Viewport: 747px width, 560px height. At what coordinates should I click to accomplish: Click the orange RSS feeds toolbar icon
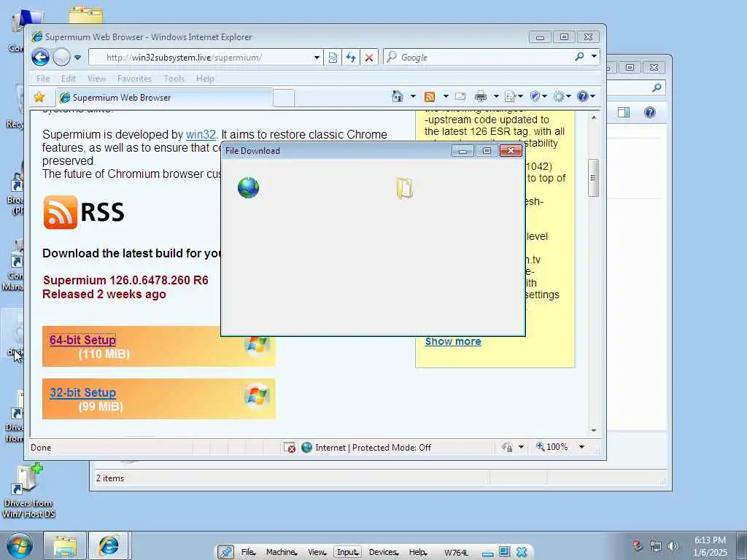429,97
